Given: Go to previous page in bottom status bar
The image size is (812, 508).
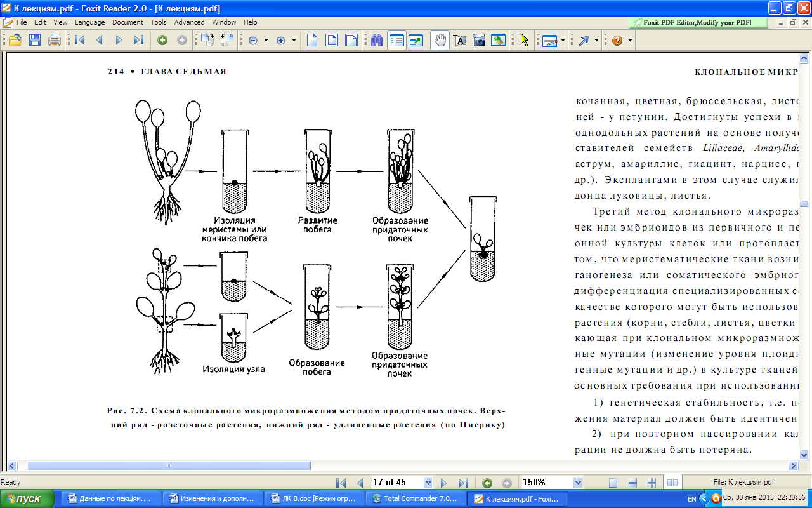Looking at the screenshot, I should click(360, 483).
